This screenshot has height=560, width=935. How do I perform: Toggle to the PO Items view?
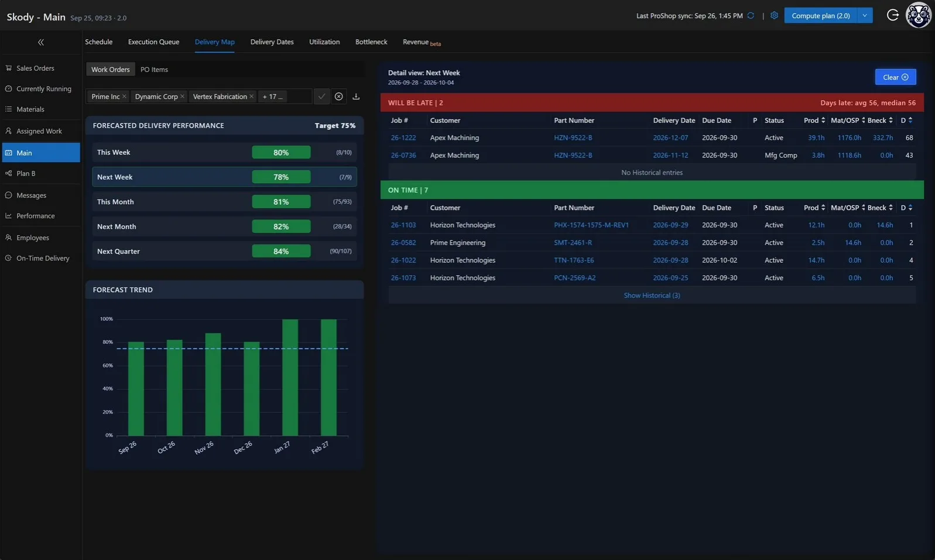(154, 70)
